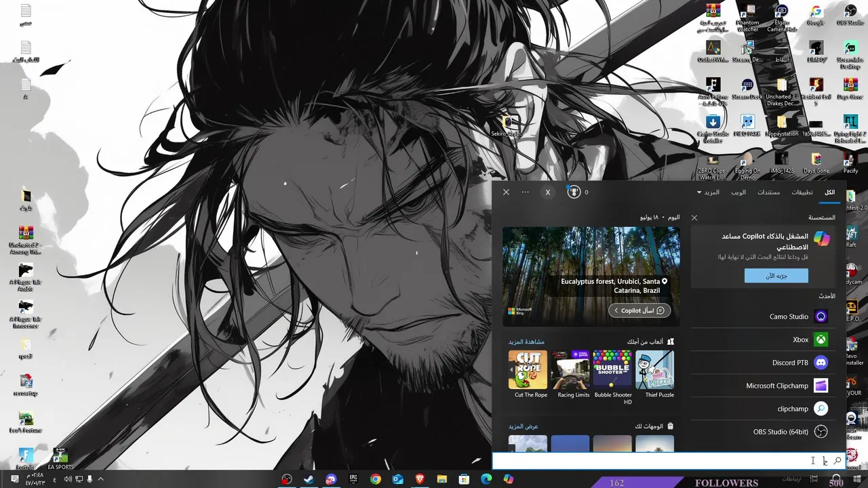Open the three-dots options in search panel
The height and width of the screenshot is (488, 868).
click(x=526, y=192)
